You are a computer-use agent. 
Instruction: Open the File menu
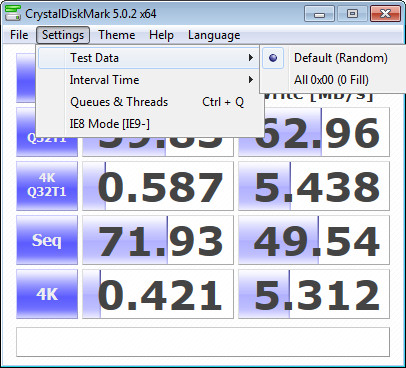19,35
